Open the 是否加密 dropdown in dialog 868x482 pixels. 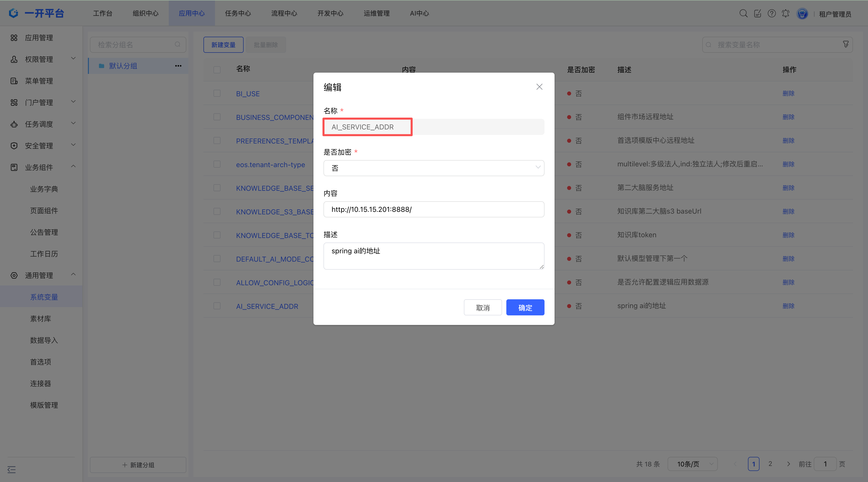pyautogui.click(x=434, y=168)
